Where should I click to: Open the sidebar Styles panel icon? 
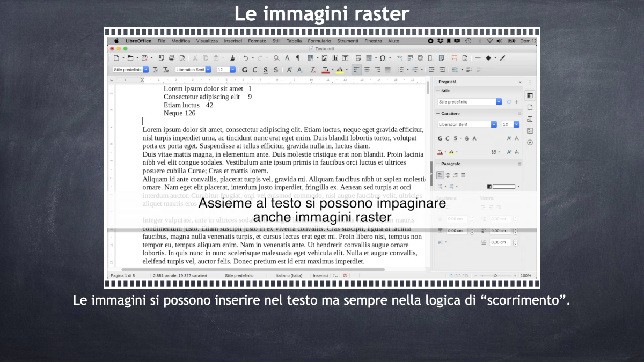pyautogui.click(x=530, y=119)
